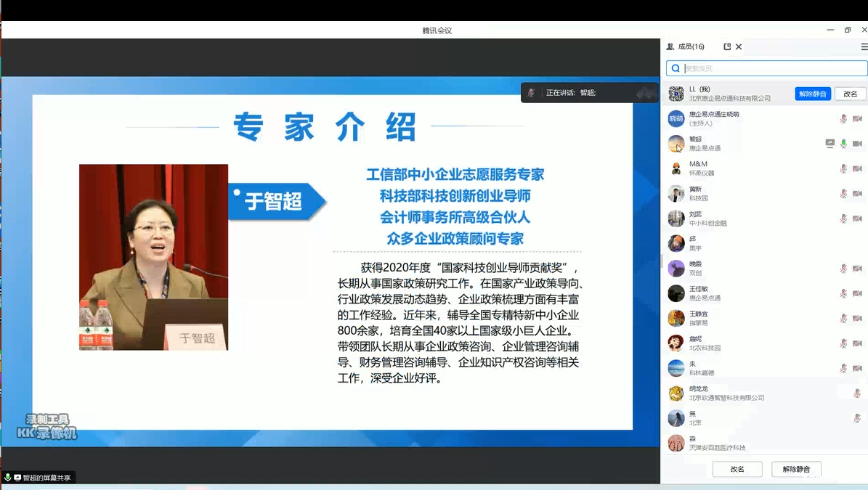Toggle the muted mic icon for 惠企易点通庄晓萌
This screenshot has height=490, width=868.
(844, 119)
